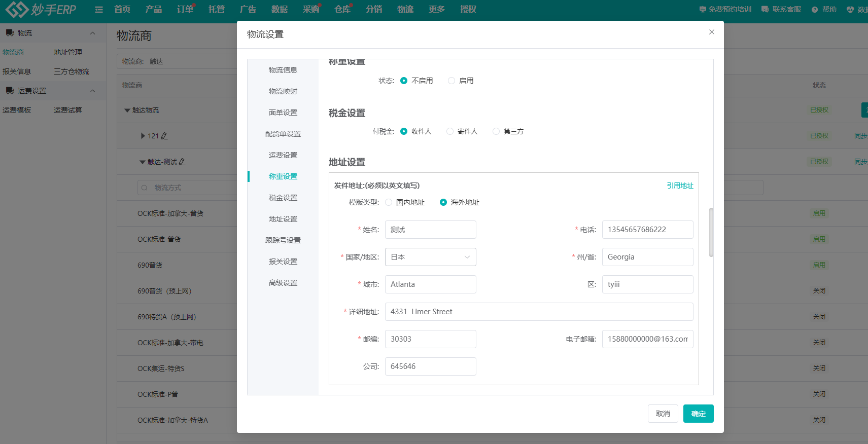
Task: Click the 电子邮箱 input field
Action: [x=647, y=339]
